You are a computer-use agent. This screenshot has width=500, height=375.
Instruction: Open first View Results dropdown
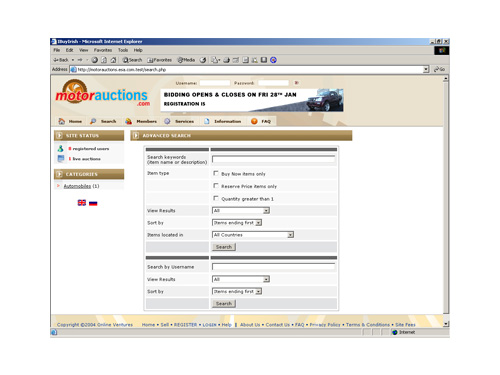coord(241,211)
